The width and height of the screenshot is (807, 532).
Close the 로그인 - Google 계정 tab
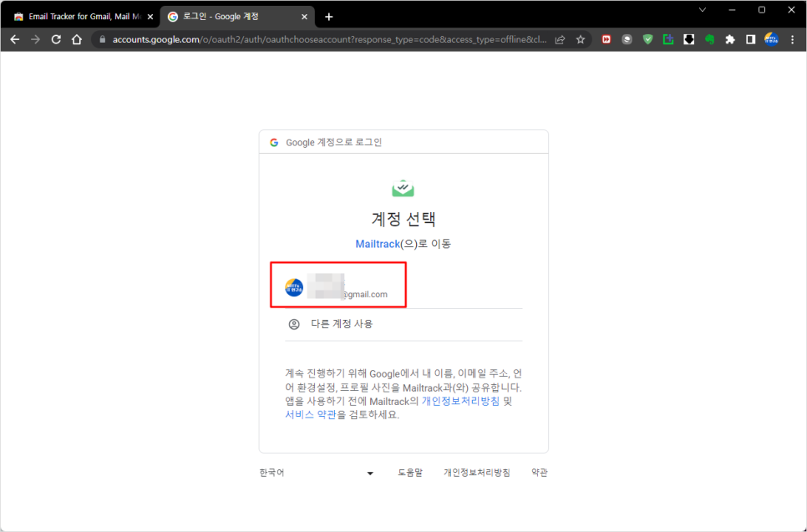tap(304, 17)
